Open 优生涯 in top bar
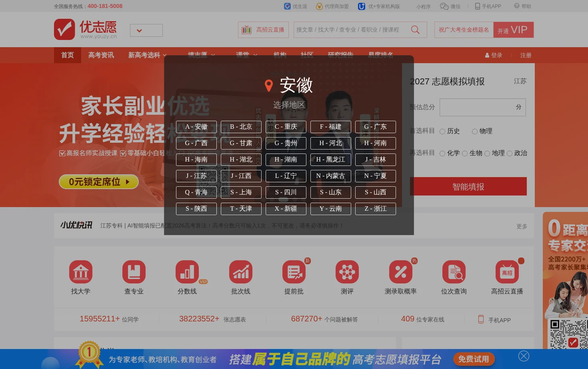The width and height of the screenshot is (588, 369). point(296,6)
